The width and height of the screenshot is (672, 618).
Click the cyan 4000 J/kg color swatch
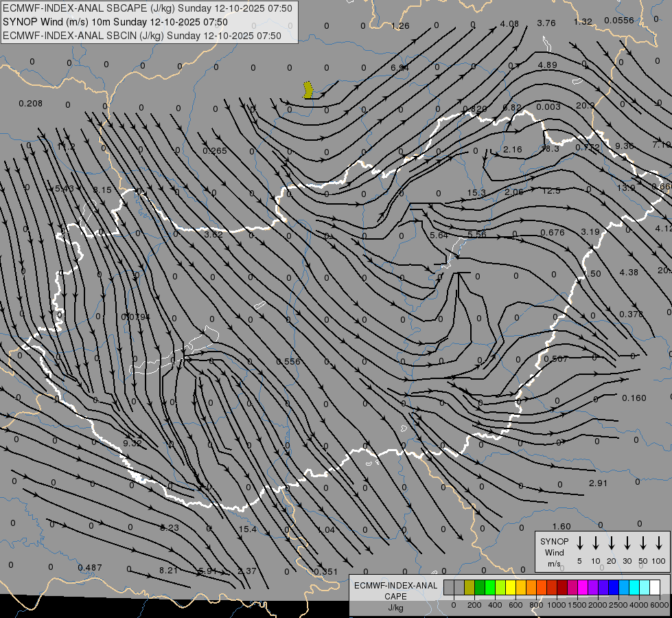pos(634,587)
